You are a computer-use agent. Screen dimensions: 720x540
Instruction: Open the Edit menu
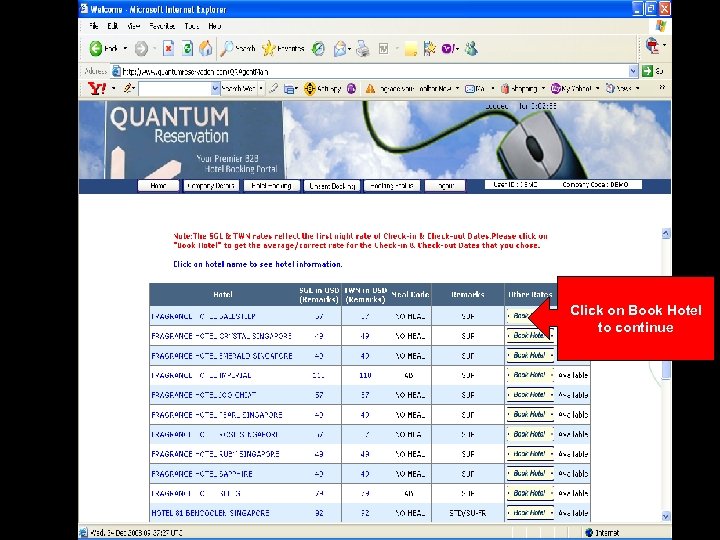112,26
